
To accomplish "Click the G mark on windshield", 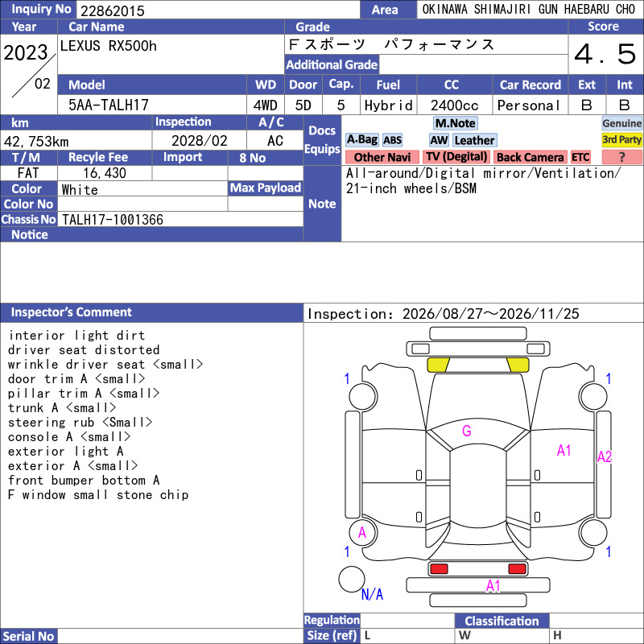I will click(467, 431).
